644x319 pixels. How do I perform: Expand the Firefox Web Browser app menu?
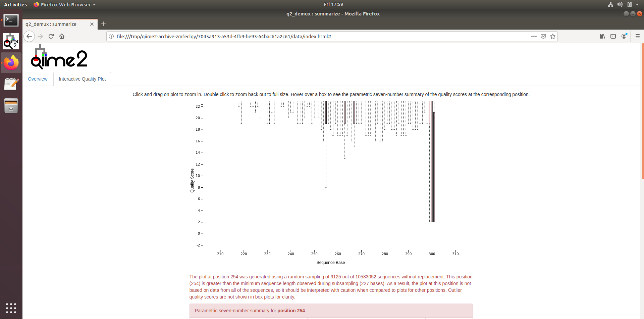[65, 4]
